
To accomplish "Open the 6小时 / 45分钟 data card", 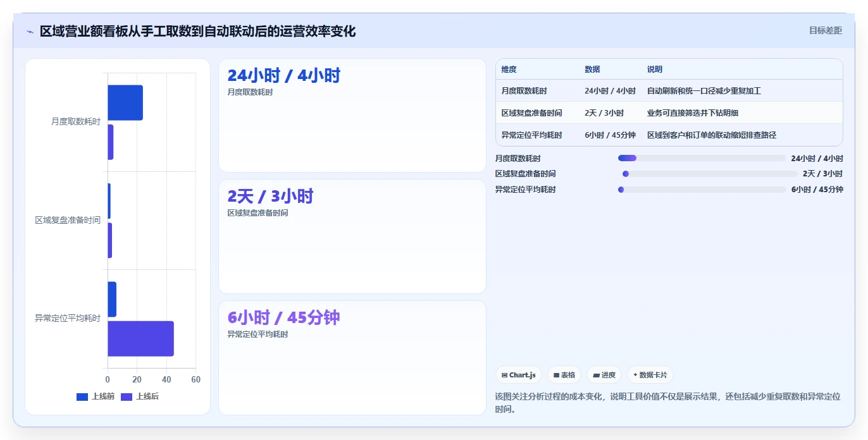I will (352, 358).
